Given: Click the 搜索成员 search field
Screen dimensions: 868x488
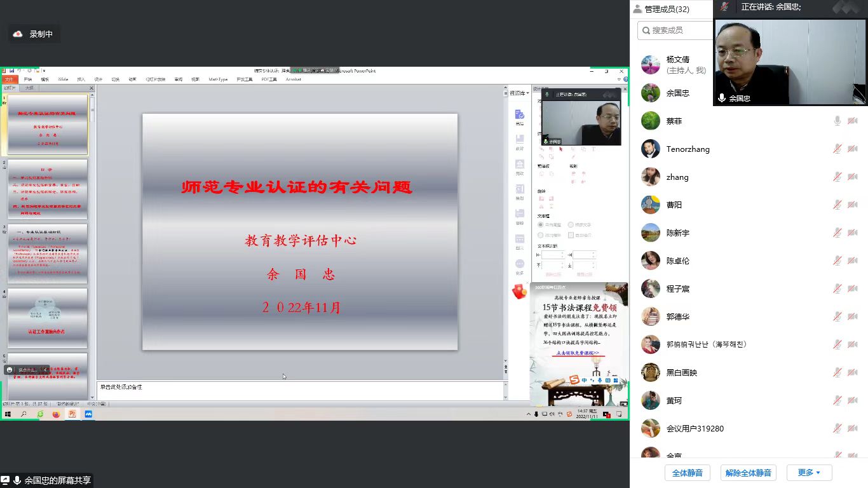Looking at the screenshot, I should pyautogui.click(x=677, y=30).
